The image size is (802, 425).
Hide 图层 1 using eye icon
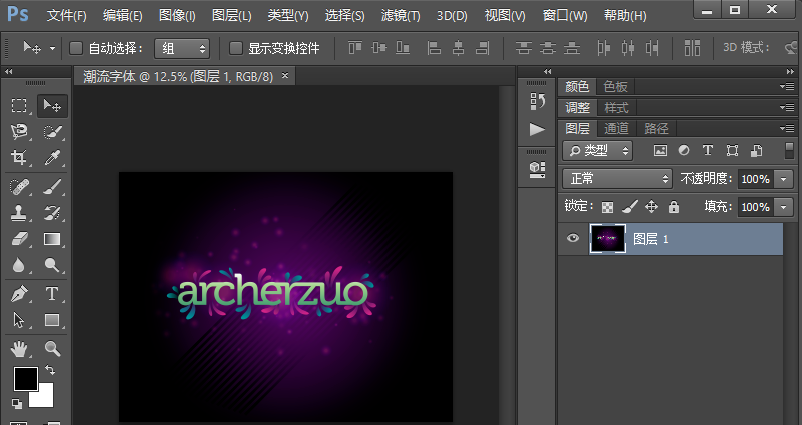click(573, 239)
